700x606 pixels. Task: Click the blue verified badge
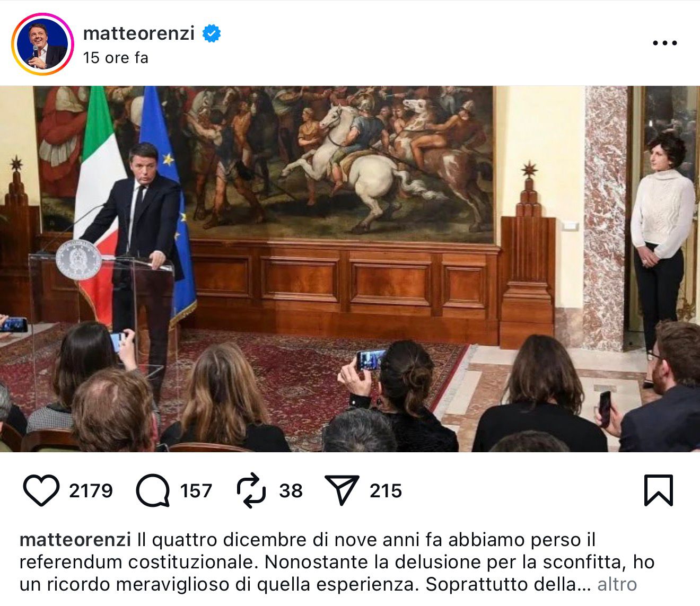point(212,33)
